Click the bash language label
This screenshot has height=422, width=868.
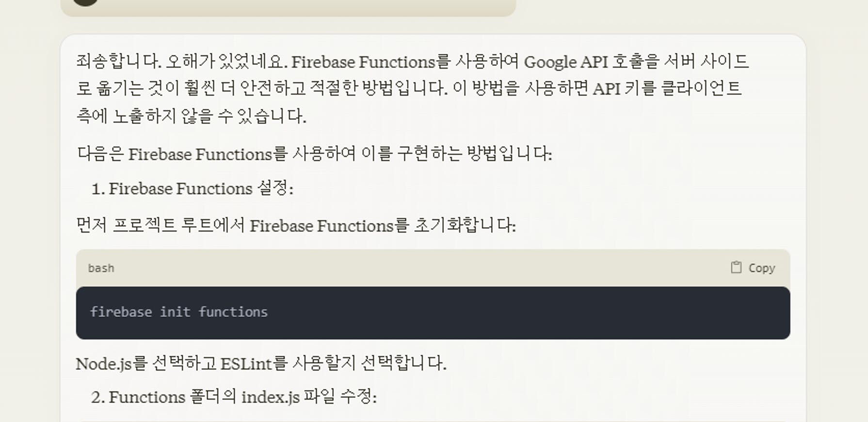point(101,268)
